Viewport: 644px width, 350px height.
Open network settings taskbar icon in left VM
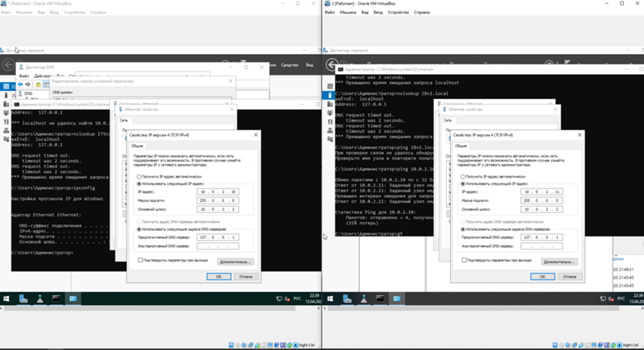pyautogui.click(x=72, y=299)
